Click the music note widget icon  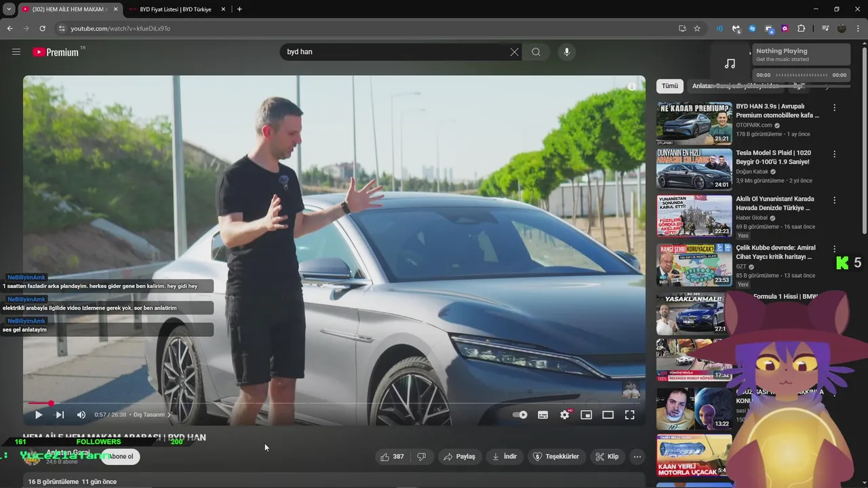click(730, 63)
